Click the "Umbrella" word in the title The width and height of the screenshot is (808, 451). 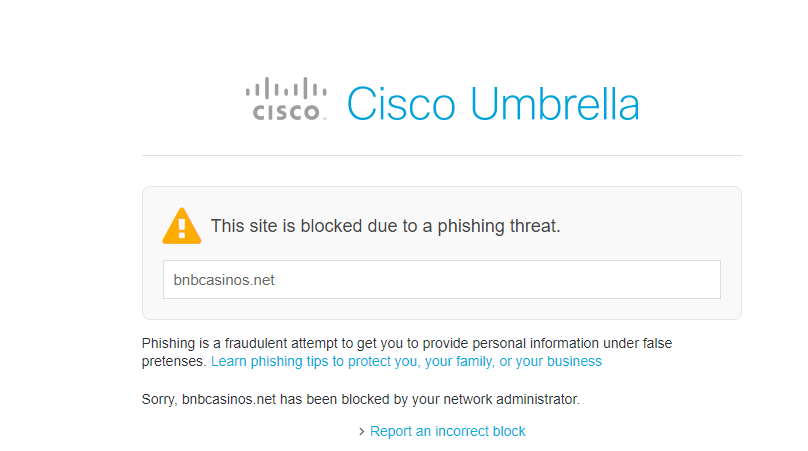554,104
